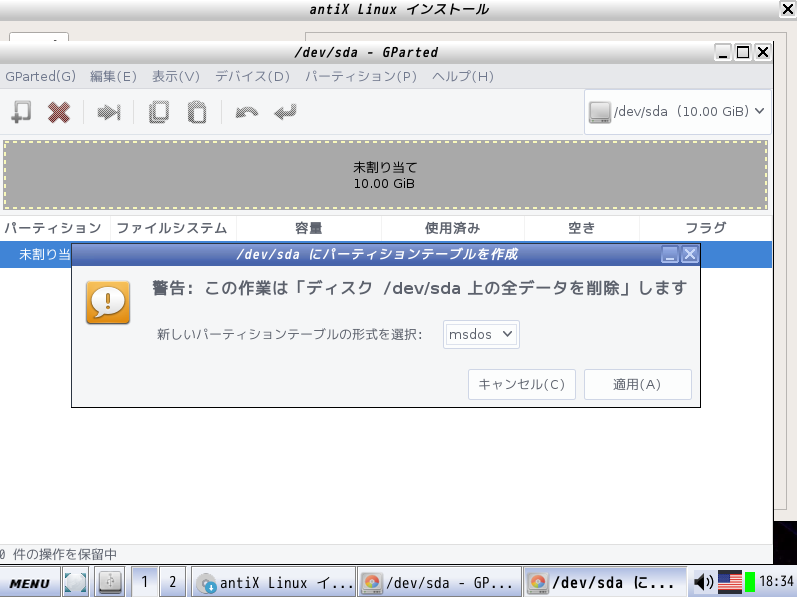Click the red Delete partition icon

click(x=59, y=112)
